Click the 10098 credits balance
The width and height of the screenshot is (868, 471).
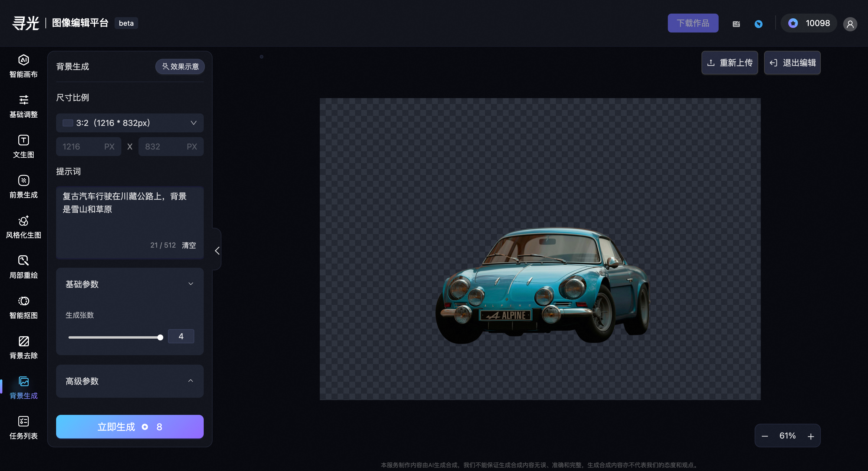coord(818,23)
